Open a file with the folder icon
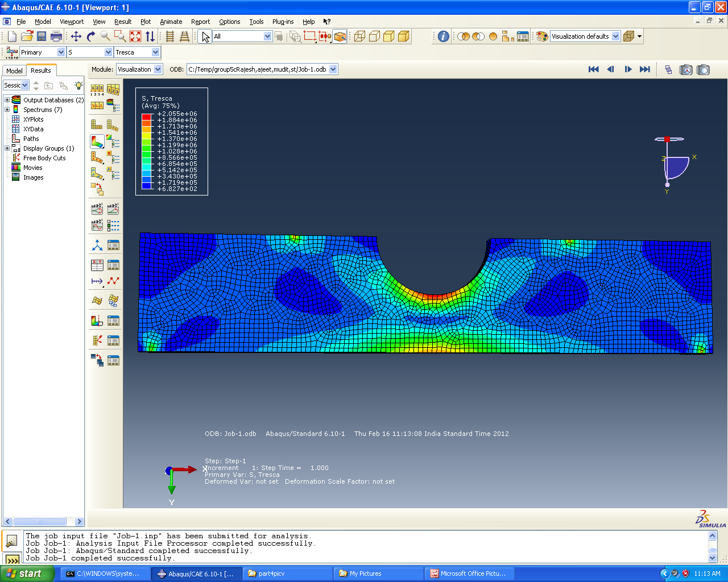The image size is (728, 582). pyautogui.click(x=27, y=36)
